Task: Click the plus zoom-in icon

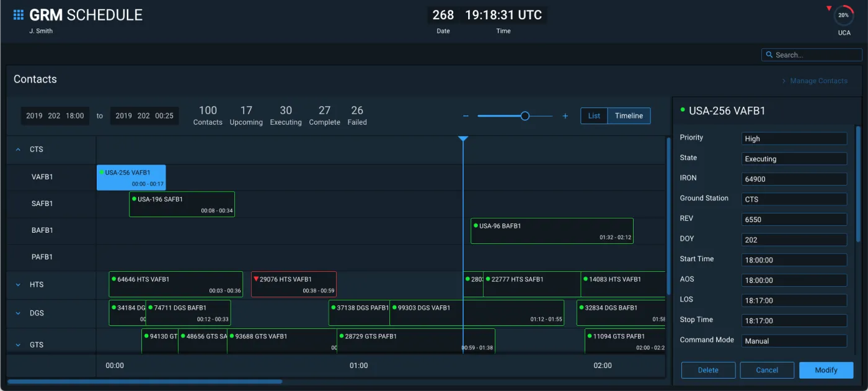Action: [565, 116]
